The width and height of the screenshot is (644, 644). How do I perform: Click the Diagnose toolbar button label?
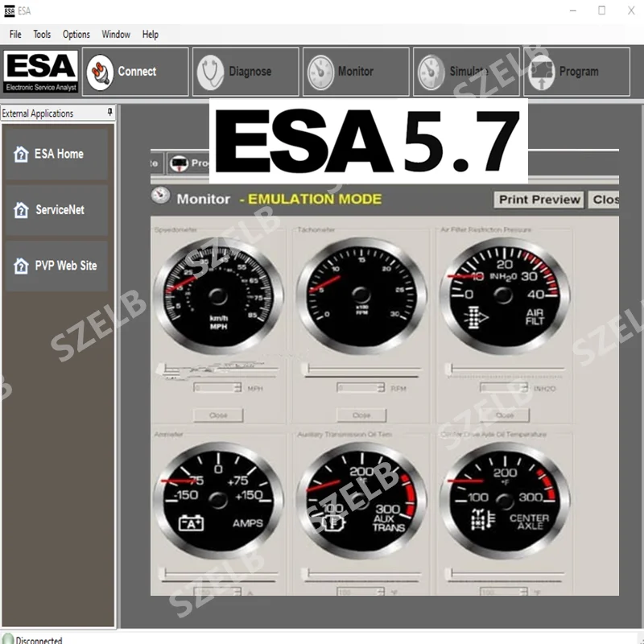250,72
